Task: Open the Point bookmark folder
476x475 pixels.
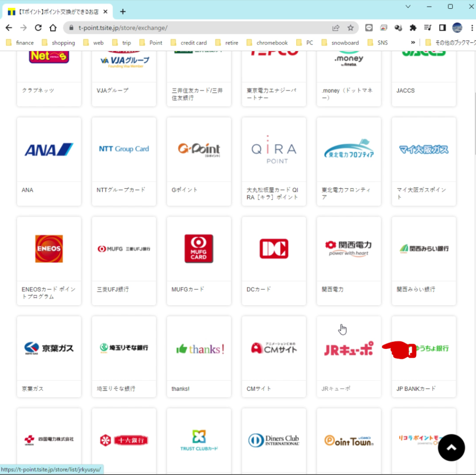Action: (151, 43)
